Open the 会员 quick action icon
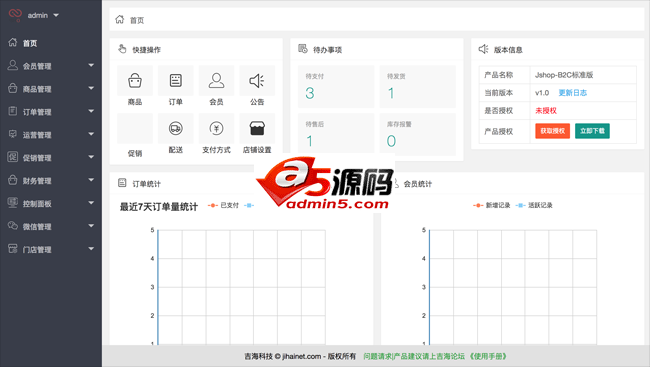 216,80
